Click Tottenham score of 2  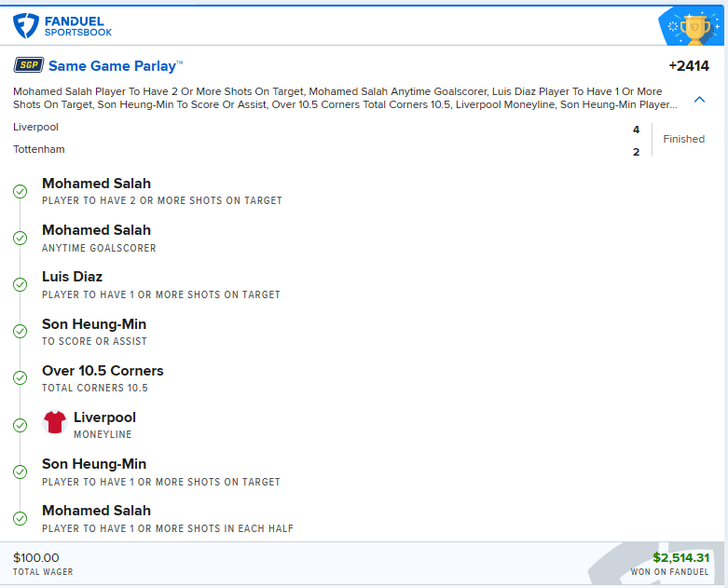click(x=636, y=152)
